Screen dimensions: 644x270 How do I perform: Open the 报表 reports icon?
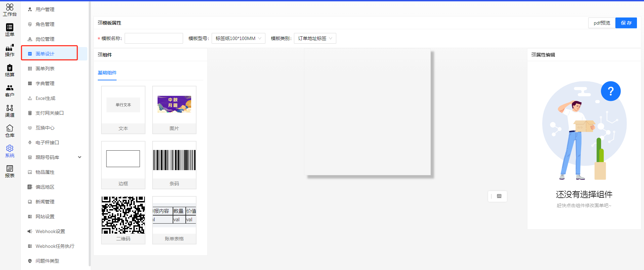point(10,171)
